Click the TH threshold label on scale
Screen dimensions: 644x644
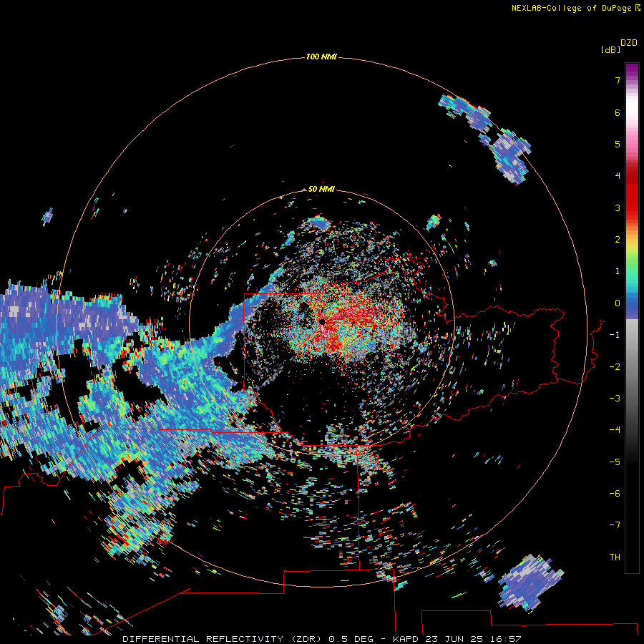coord(615,557)
